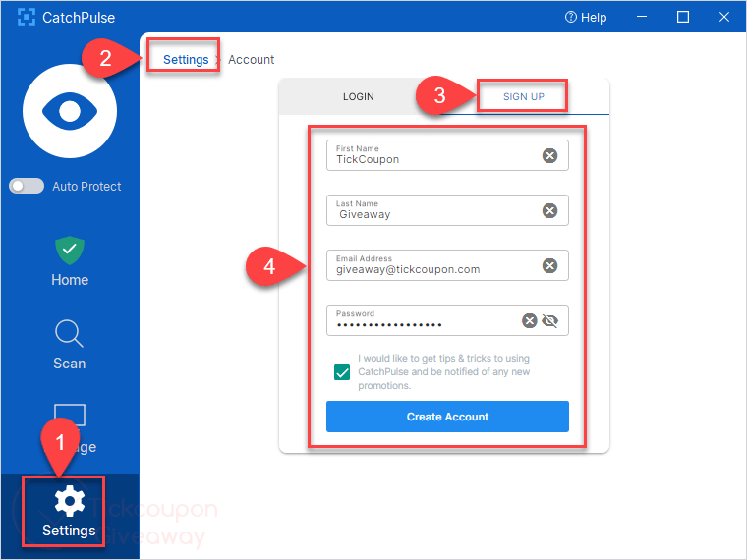Switch to the SIGN UP tab
Image resolution: width=747 pixels, height=560 pixels.
pyautogui.click(x=524, y=96)
